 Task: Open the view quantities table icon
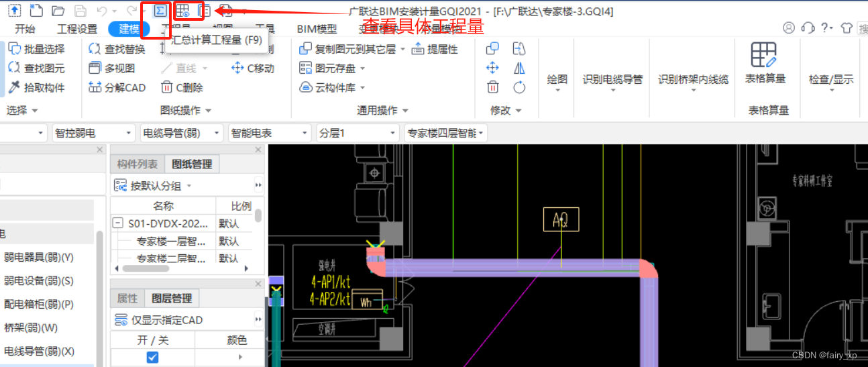(182, 11)
